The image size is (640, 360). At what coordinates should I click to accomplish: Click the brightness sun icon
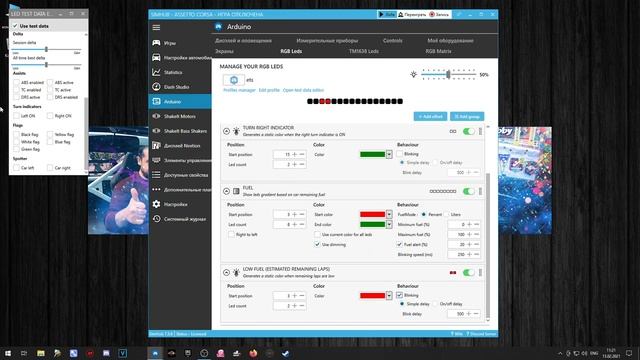point(413,75)
